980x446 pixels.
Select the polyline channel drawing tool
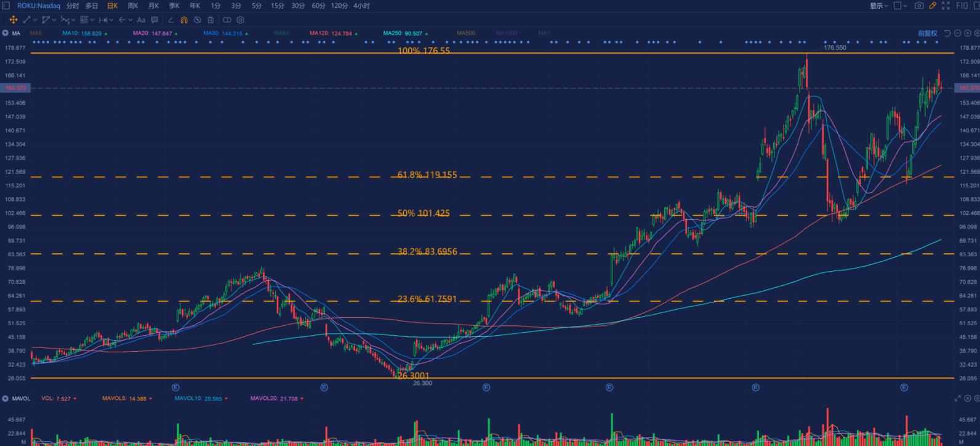pyautogui.click(x=46, y=20)
